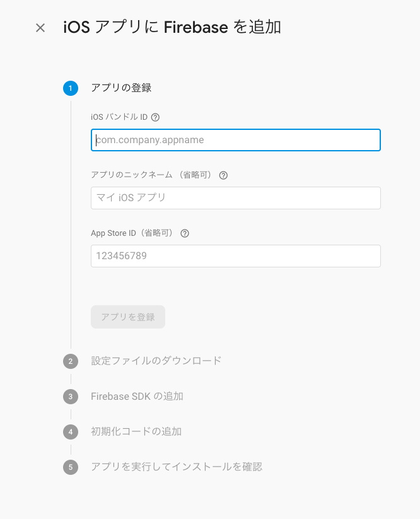Click the help icon beside App Store ID
Image resolution: width=420 pixels, height=519 pixels.
pyautogui.click(x=184, y=233)
